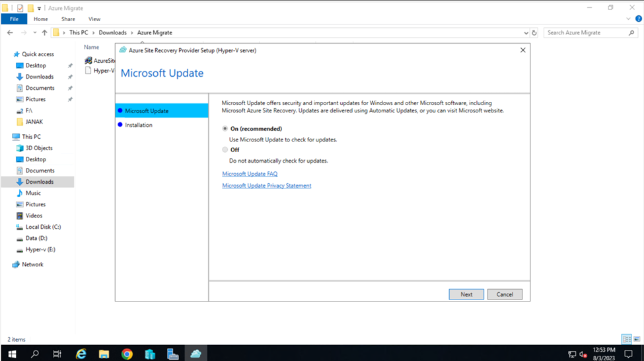Open the File ribbon tab
644x361 pixels.
14,19
